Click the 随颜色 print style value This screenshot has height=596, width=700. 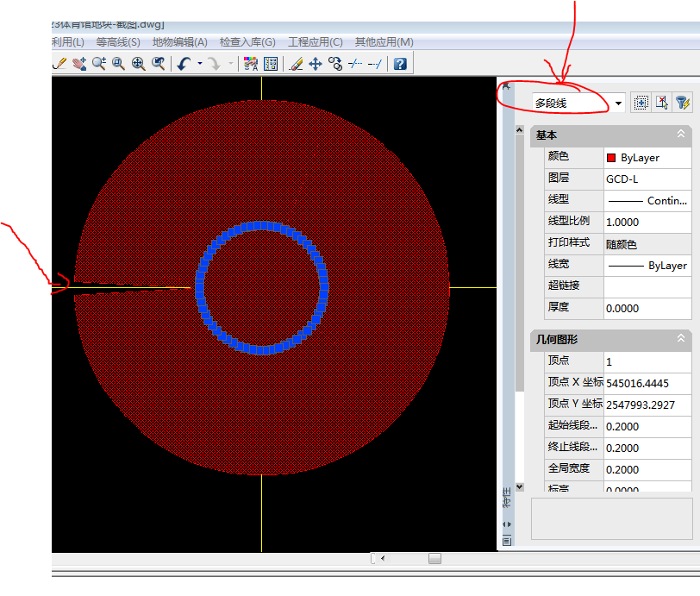coord(647,244)
